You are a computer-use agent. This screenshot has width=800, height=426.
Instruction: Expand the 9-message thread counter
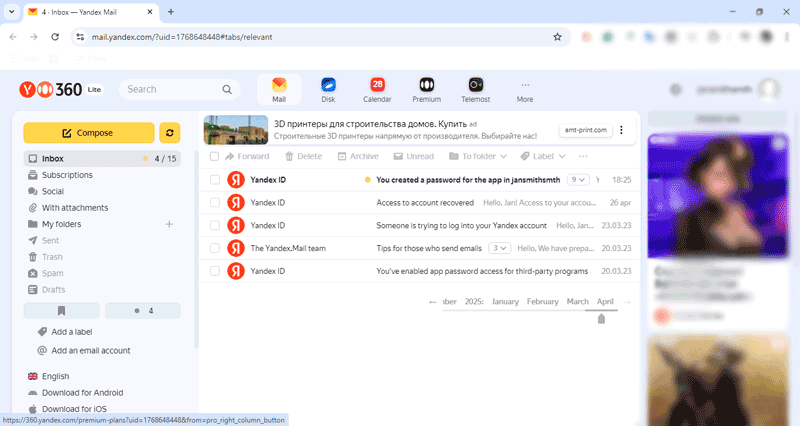[578, 180]
